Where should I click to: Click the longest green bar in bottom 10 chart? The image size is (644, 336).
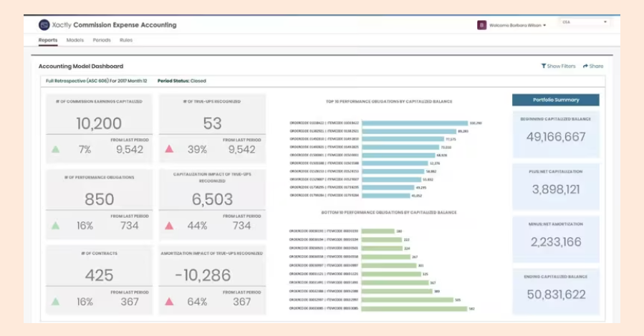click(415, 309)
